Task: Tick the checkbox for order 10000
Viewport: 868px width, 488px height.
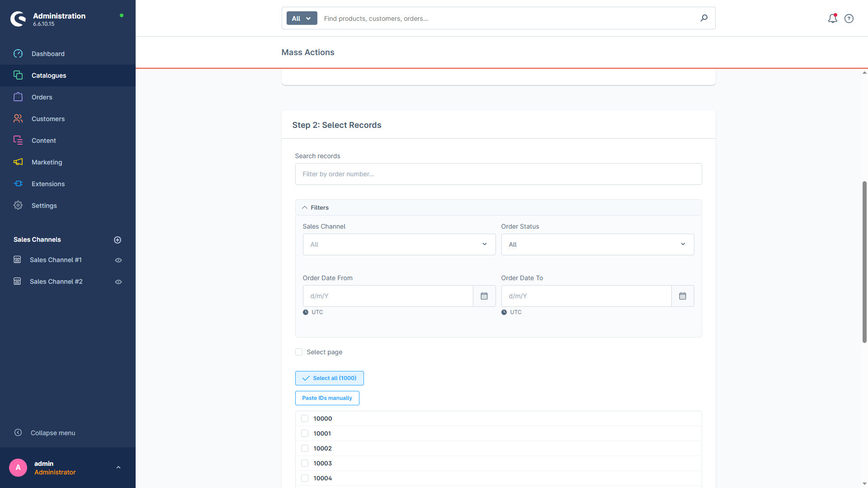Action: pos(305,418)
